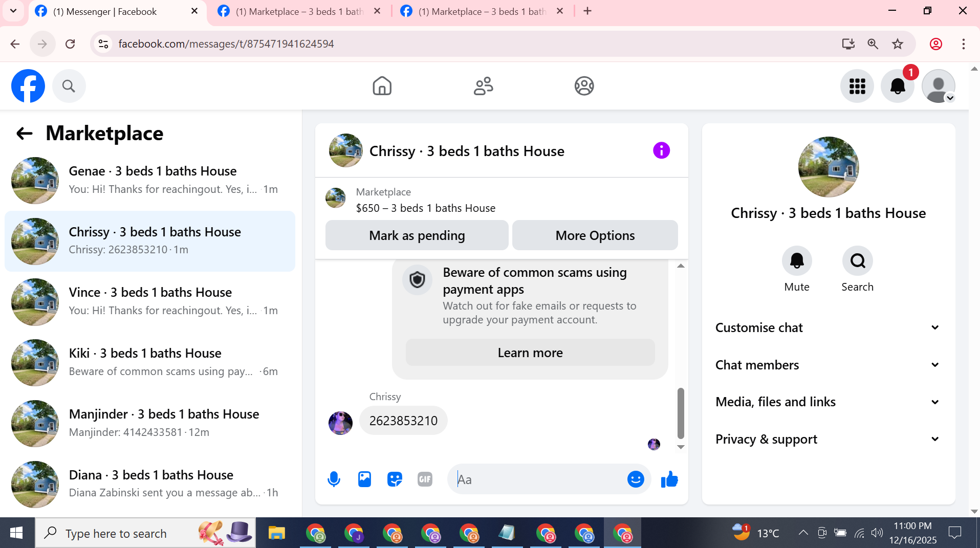
Task: Go back in browser history
Action: coord(15,44)
